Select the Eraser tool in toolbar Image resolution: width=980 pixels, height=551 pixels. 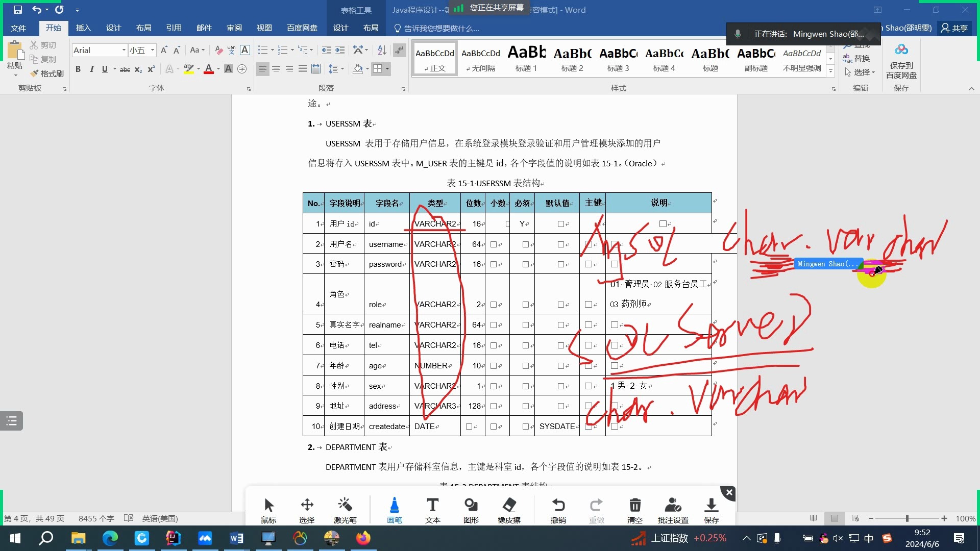pyautogui.click(x=509, y=509)
